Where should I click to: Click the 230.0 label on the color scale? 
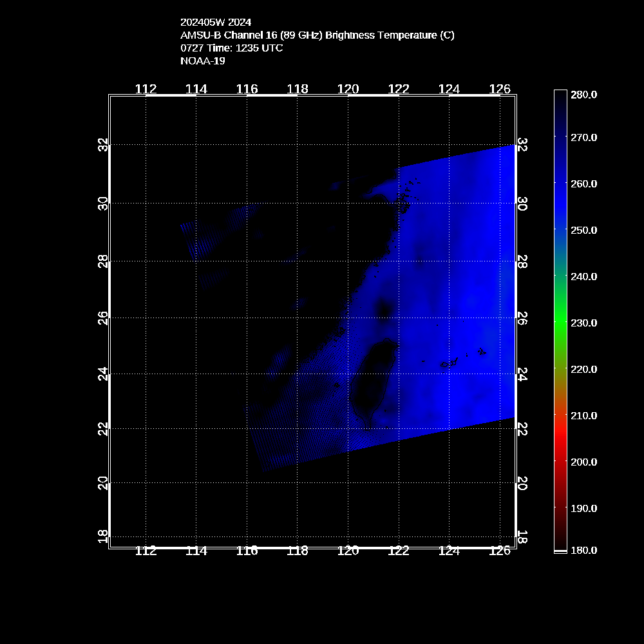point(583,323)
